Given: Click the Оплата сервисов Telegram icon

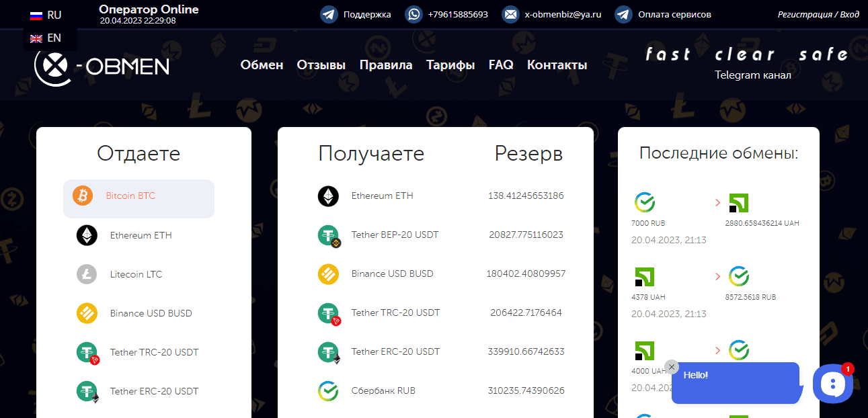Looking at the screenshot, I should [x=623, y=14].
